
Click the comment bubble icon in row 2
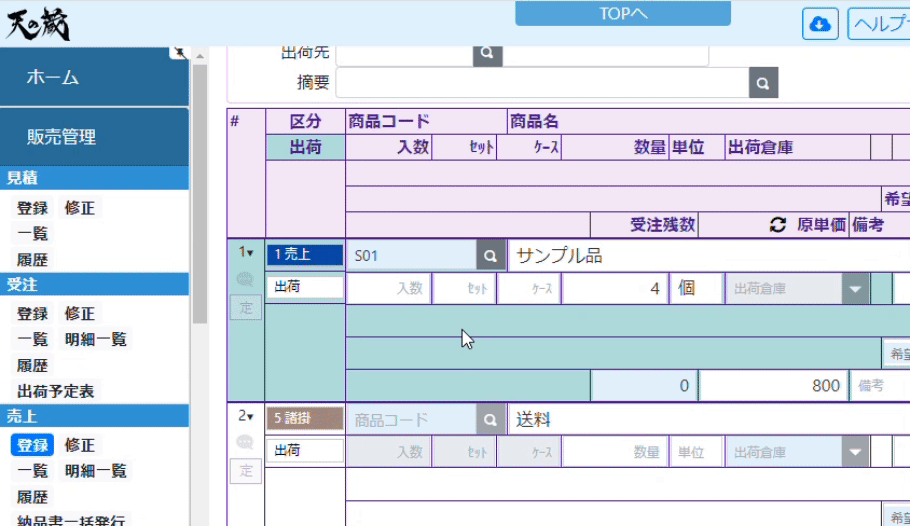pyautogui.click(x=245, y=442)
